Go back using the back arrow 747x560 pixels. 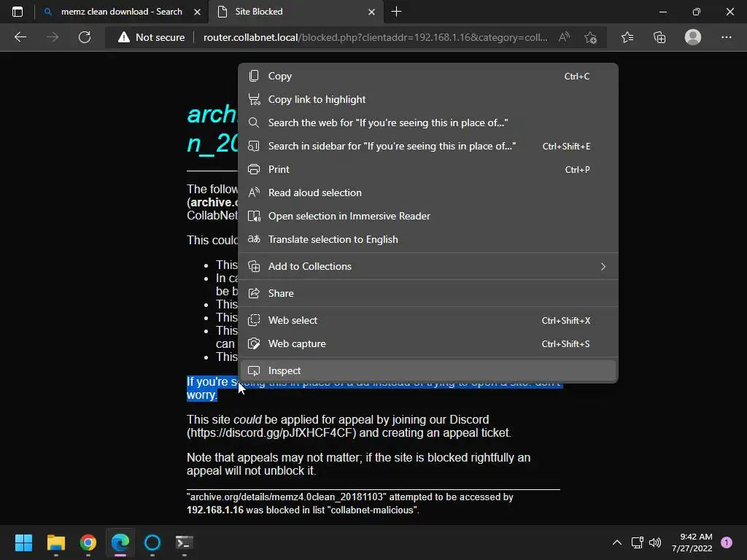click(20, 37)
